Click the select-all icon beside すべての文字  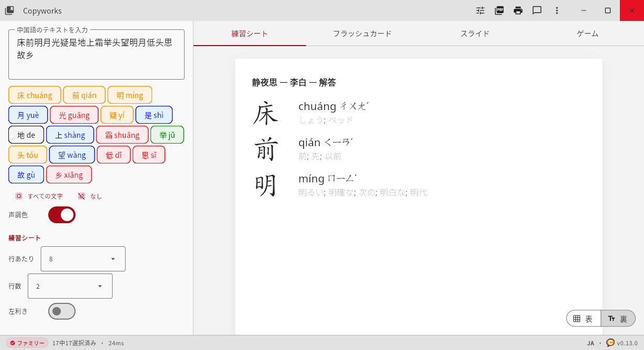(x=19, y=196)
